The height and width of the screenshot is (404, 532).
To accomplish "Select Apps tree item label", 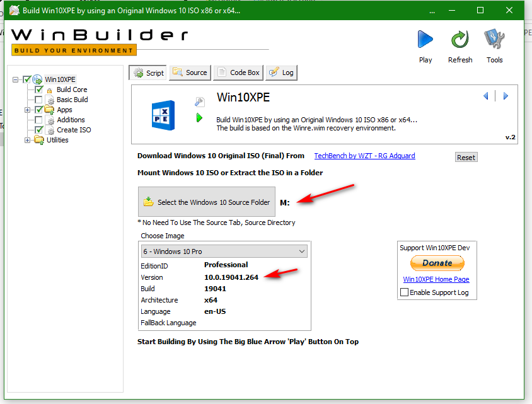I will click(64, 110).
